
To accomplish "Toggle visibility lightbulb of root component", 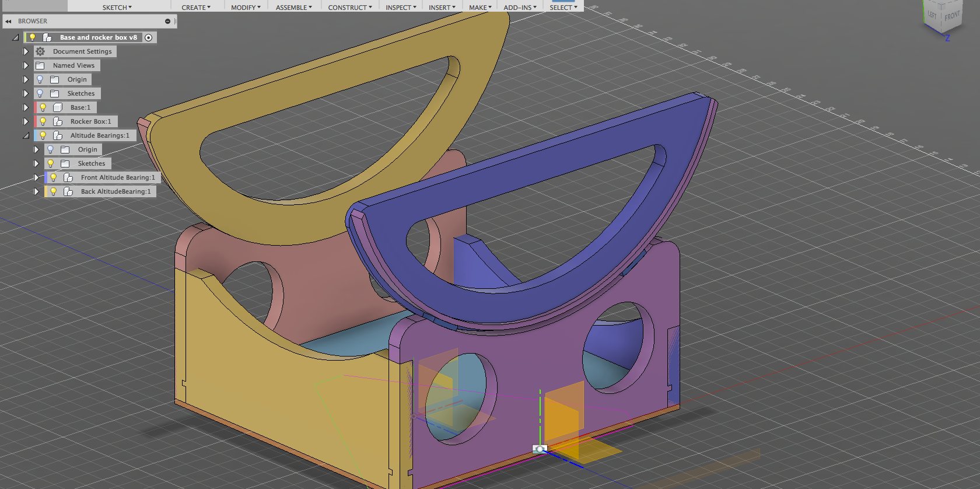I will [x=33, y=37].
